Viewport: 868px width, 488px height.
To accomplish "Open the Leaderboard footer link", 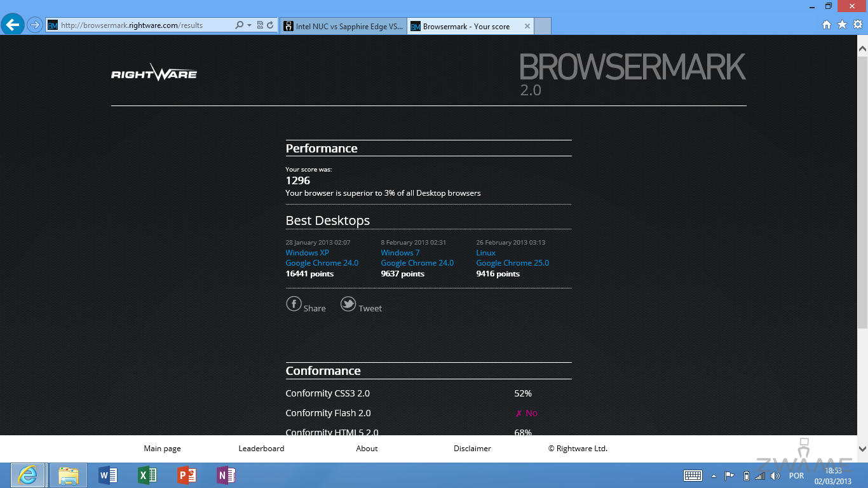I will click(262, 449).
